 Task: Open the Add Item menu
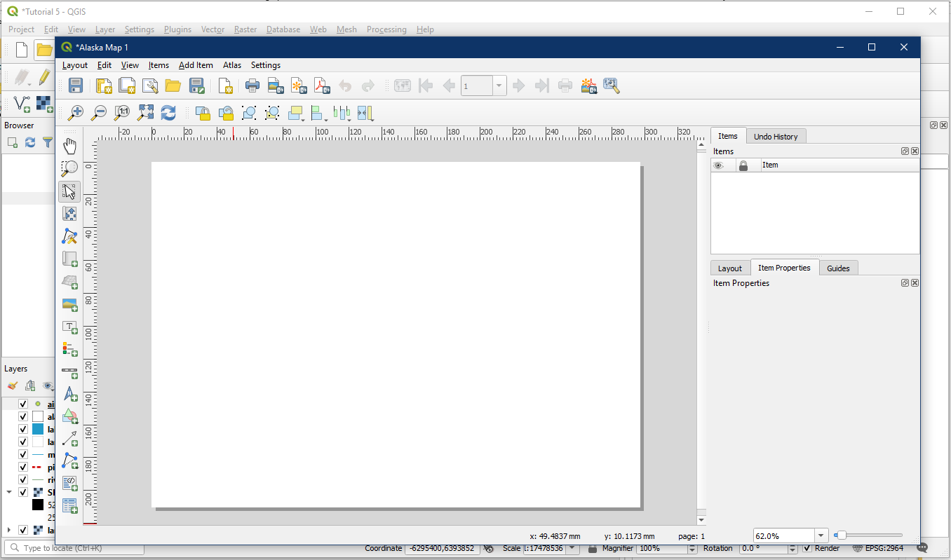pyautogui.click(x=196, y=65)
